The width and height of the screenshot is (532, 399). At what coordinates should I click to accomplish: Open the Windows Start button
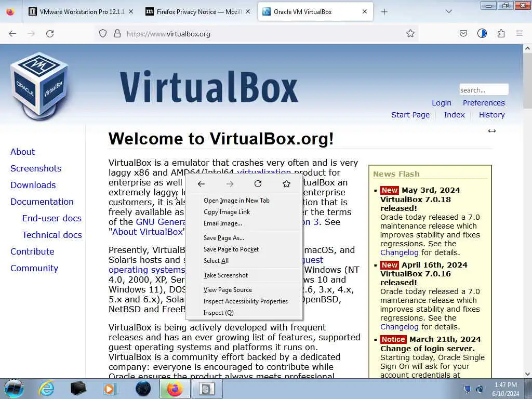[x=14, y=389]
